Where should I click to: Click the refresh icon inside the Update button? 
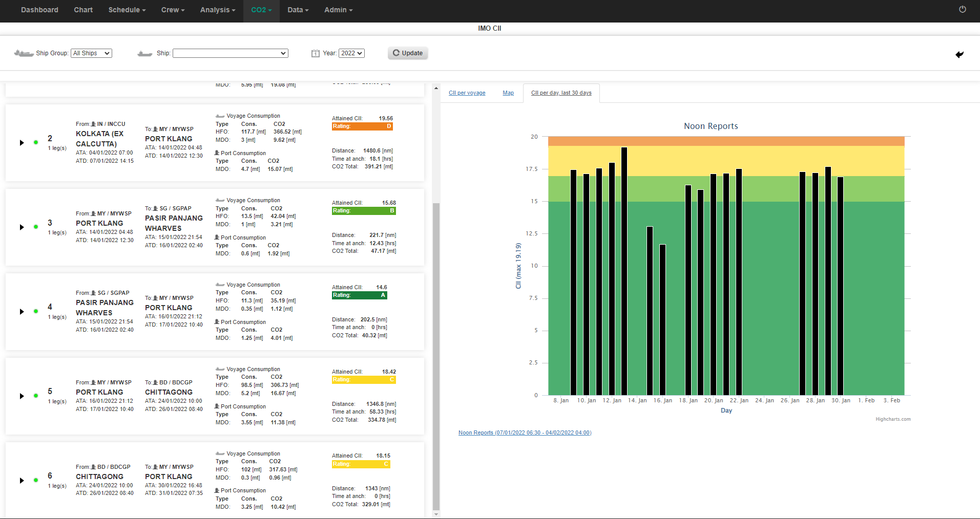tap(395, 53)
